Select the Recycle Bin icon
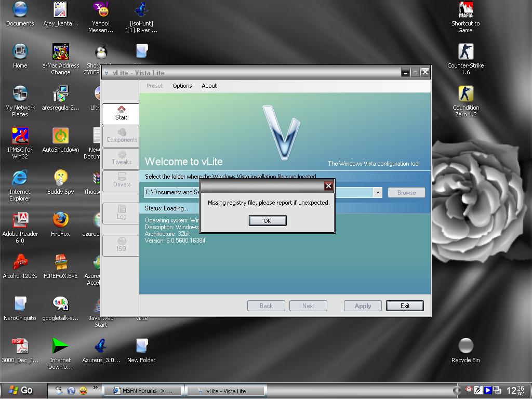 [465, 351]
